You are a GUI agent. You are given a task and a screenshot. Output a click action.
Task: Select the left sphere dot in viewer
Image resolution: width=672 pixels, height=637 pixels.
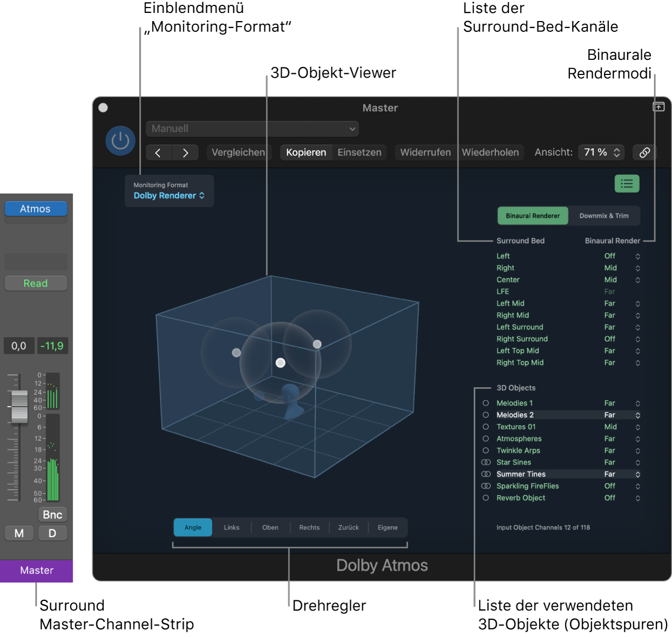pos(236,352)
